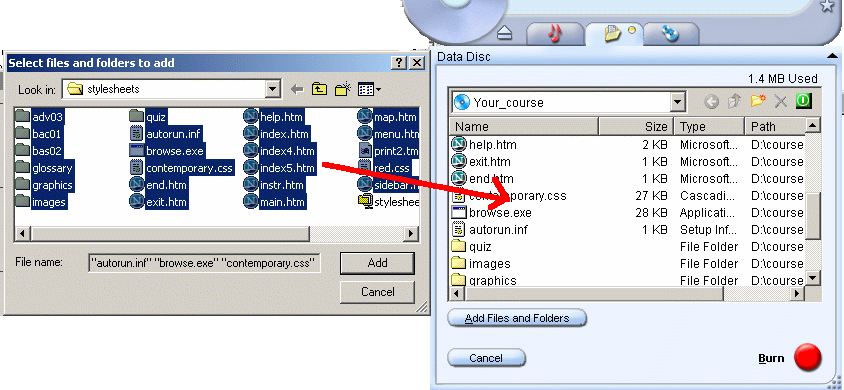The image size is (844, 390).
Task: Start burning with the red Burn button
Action: click(x=807, y=358)
